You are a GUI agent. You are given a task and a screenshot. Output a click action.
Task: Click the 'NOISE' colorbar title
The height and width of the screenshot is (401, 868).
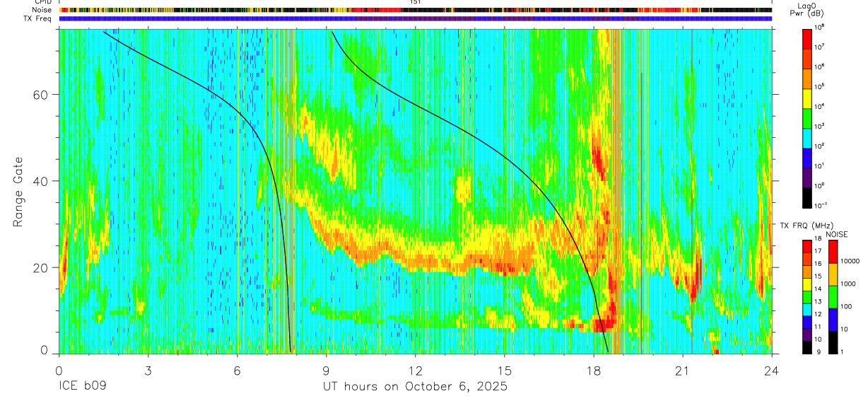point(836,234)
